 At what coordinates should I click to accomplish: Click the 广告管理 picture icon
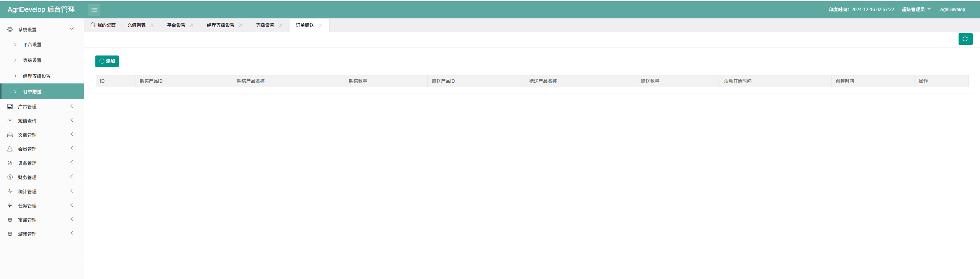10,106
